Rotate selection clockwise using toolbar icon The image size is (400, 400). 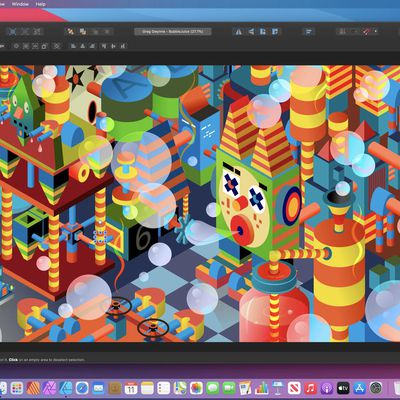pos(275,32)
